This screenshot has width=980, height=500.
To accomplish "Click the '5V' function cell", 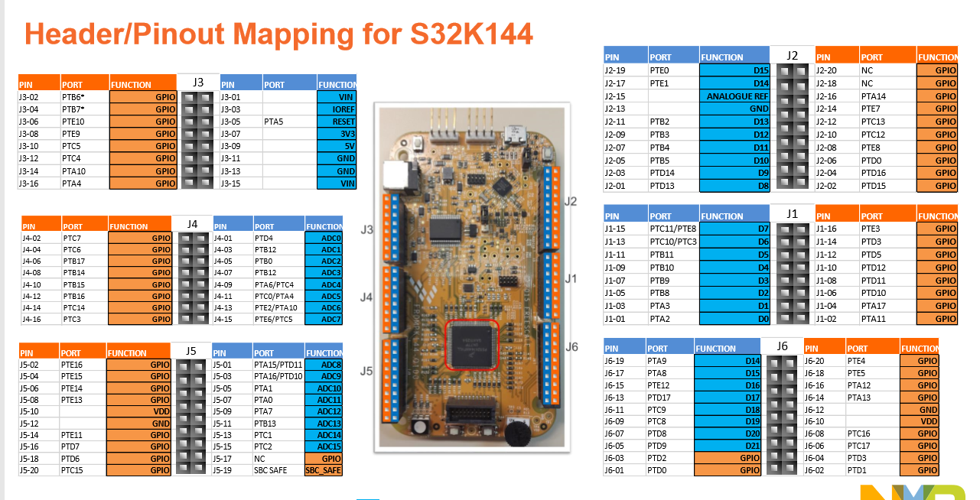I will [337, 146].
